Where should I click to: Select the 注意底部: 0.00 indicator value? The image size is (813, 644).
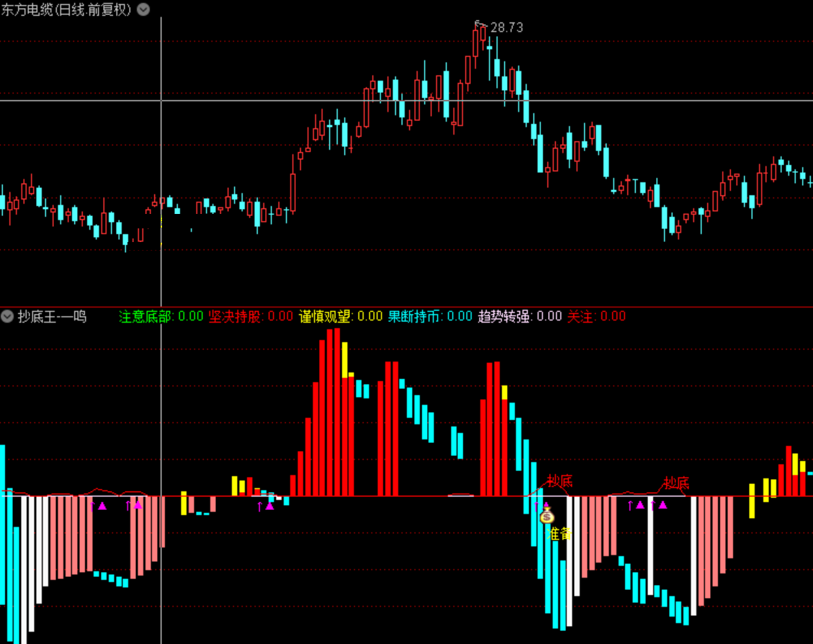pos(161,316)
